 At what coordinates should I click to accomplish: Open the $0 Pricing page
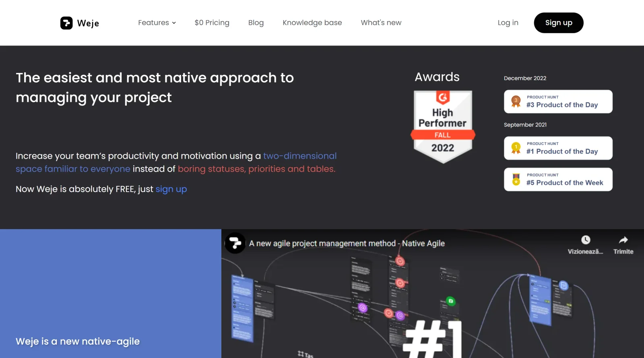[x=212, y=23]
